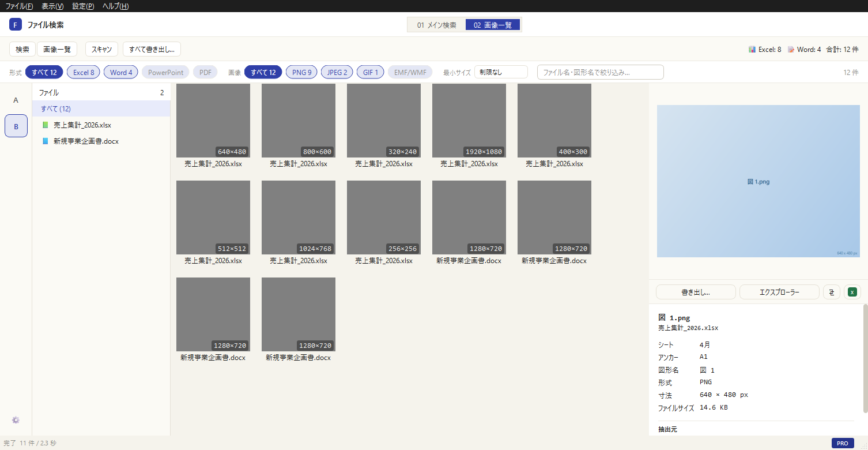Click the 書き出し... button in detail panel
Screen dimensions: 868x450
[x=696, y=292]
